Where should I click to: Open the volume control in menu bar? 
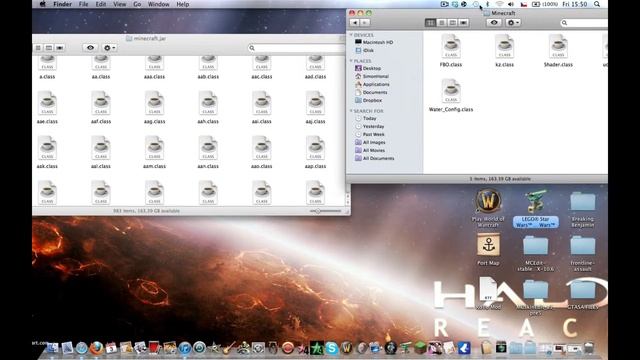pyautogui.click(x=511, y=4)
